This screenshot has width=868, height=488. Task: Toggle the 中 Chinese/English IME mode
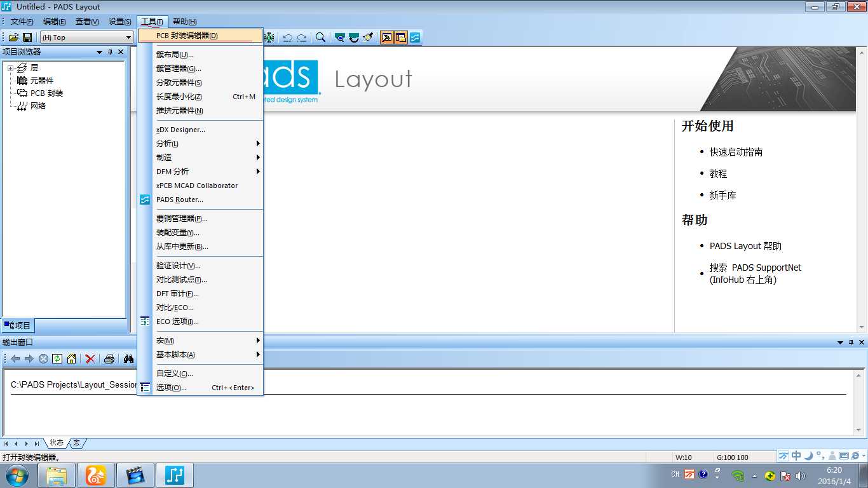pos(796,456)
